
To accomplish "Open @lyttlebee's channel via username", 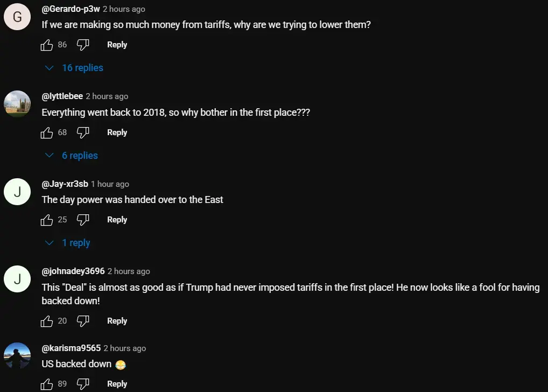I will (x=62, y=96).
